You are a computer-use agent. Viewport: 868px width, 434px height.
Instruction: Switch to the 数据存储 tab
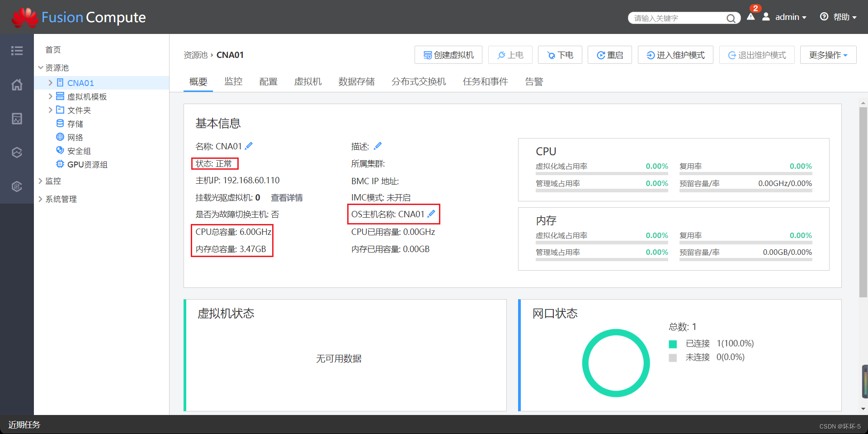click(x=356, y=81)
